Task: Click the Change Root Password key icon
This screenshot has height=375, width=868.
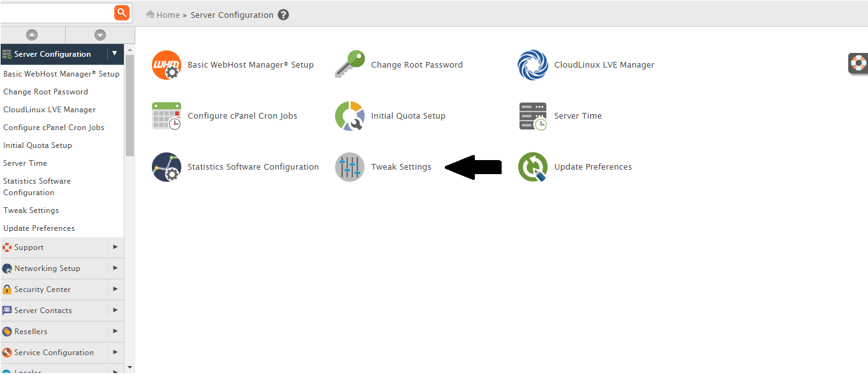Action: pyautogui.click(x=350, y=64)
